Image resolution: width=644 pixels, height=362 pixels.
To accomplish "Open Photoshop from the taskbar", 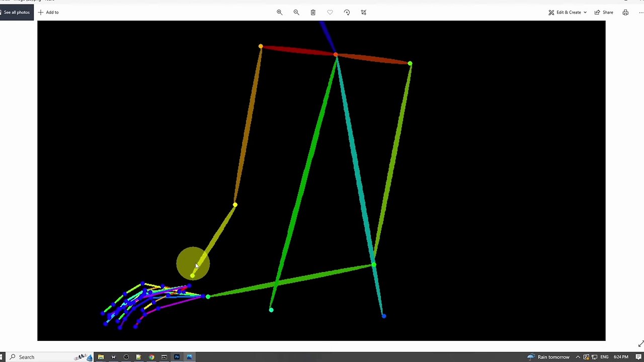I will [x=177, y=357].
